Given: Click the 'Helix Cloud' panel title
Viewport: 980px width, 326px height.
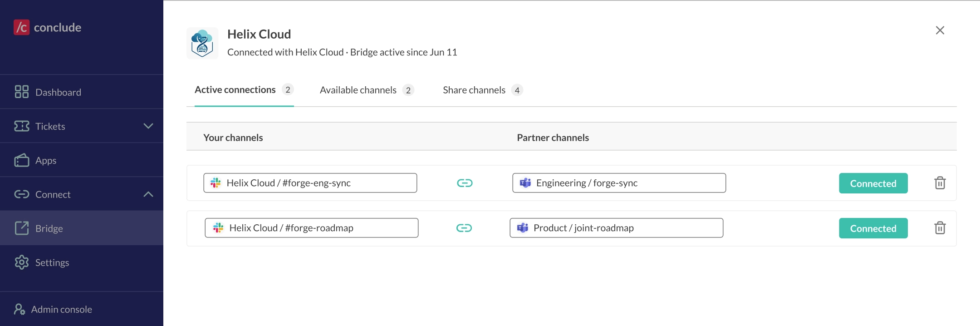Looking at the screenshot, I should click(259, 34).
